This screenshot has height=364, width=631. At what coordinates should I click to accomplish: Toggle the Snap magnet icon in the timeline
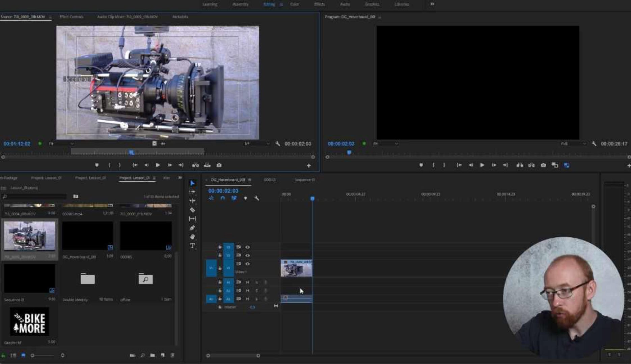pyautogui.click(x=222, y=198)
